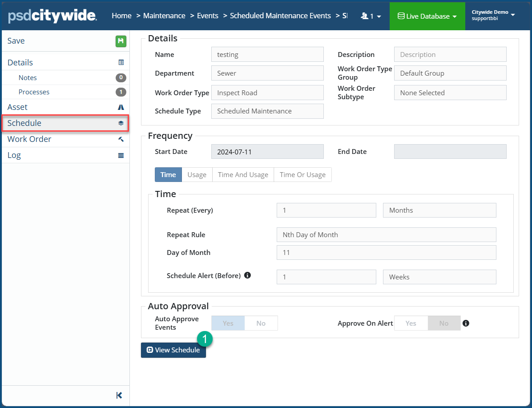Click the Name field containing testing

click(267, 54)
